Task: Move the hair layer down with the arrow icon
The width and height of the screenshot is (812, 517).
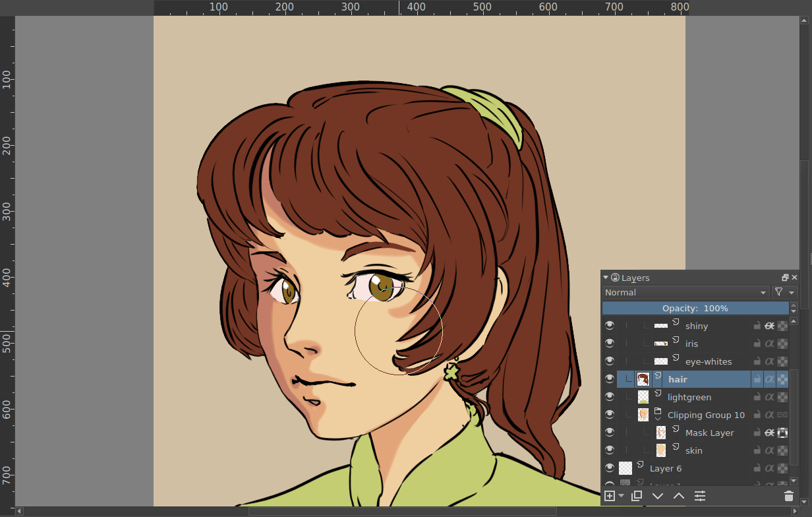Action: pos(658,496)
